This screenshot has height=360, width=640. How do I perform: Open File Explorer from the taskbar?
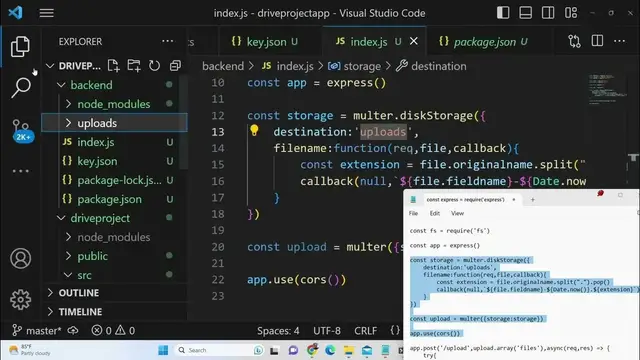click(349, 350)
